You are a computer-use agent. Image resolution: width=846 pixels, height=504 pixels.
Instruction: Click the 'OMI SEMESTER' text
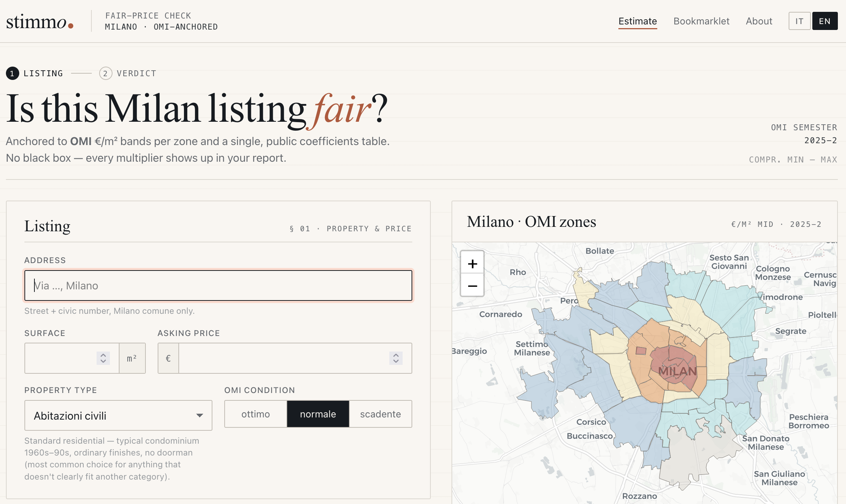(x=804, y=127)
